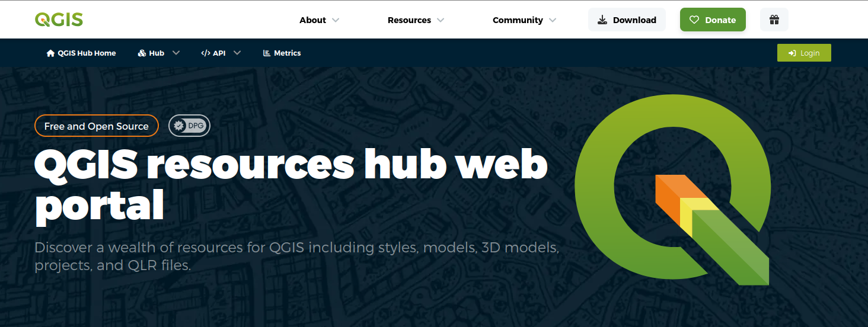Expand the About chevron arrow
Image resolution: width=868 pixels, height=327 pixels.
pyautogui.click(x=336, y=20)
